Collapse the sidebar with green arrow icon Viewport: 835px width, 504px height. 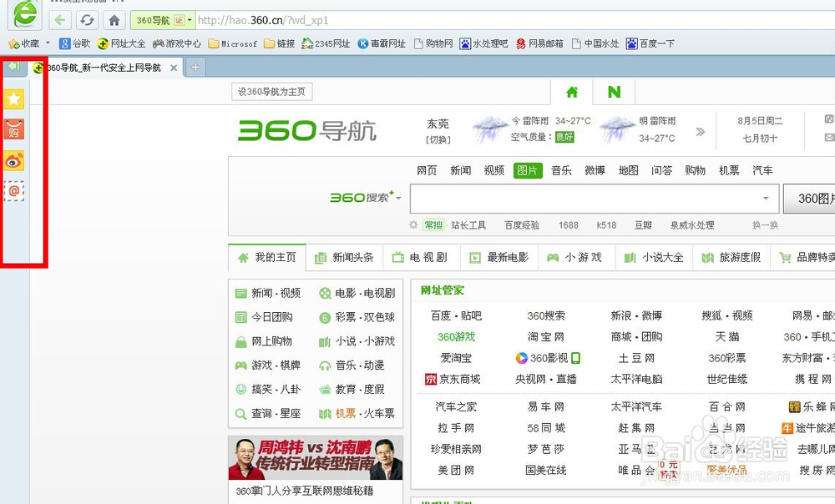pyautogui.click(x=14, y=67)
